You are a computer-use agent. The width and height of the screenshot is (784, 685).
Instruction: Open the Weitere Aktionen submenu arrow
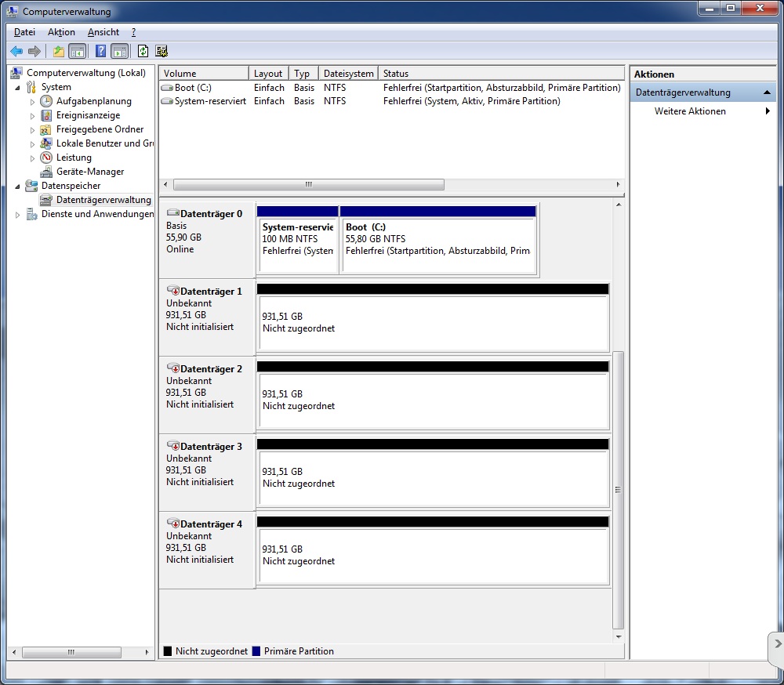click(768, 111)
